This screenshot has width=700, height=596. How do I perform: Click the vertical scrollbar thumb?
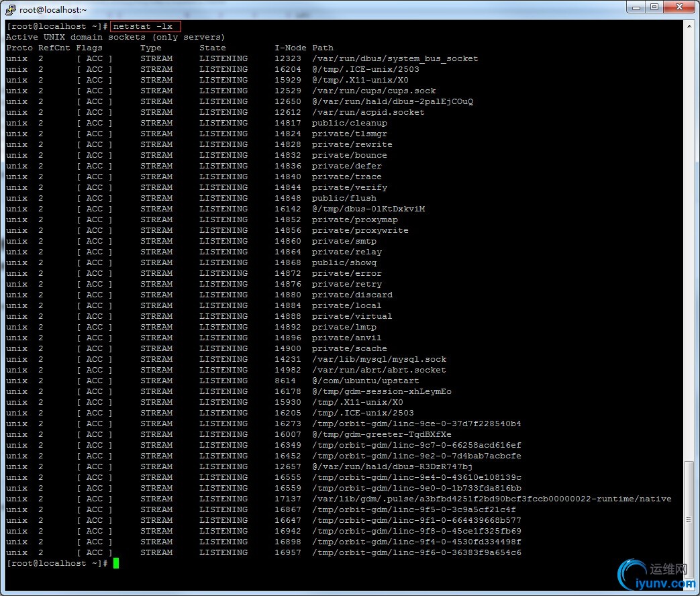(x=689, y=519)
